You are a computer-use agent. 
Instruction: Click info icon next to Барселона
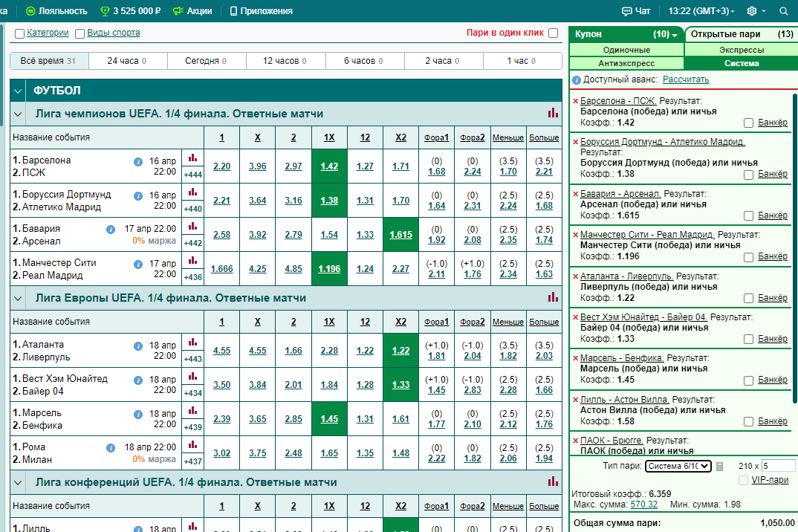(138, 162)
